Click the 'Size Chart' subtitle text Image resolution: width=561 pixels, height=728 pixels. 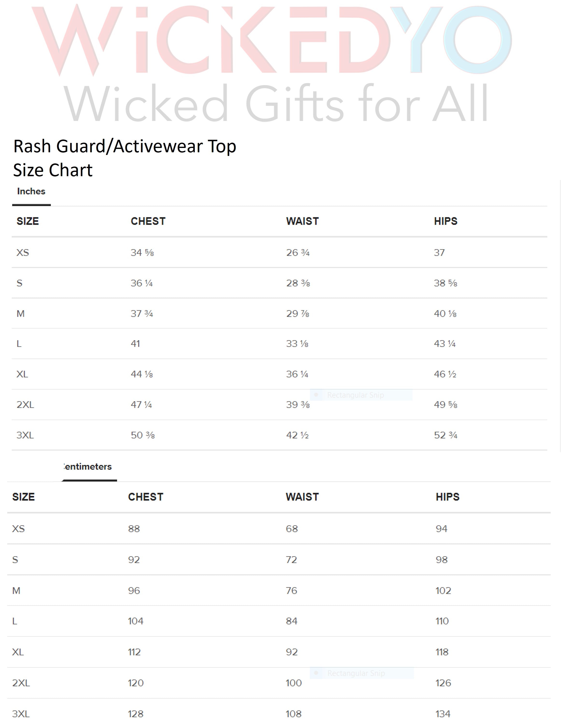point(53,170)
